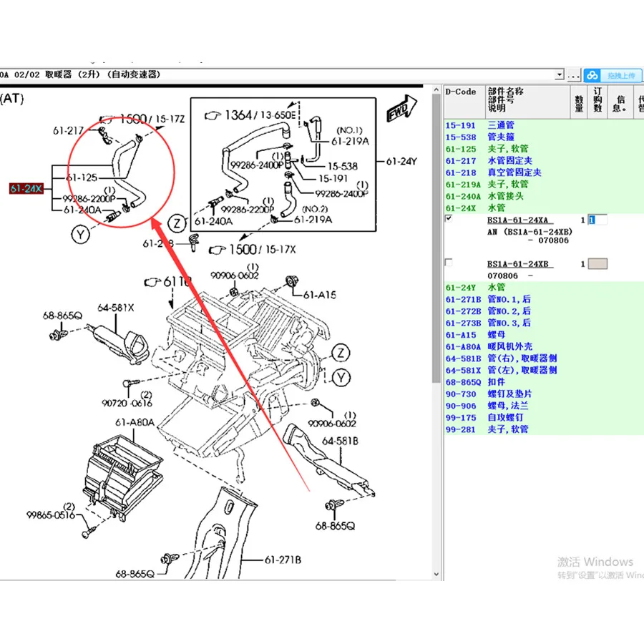Click callout 15-538 in the inset diagram
This screenshot has height=644, width=644.
[x=343, y=166]
